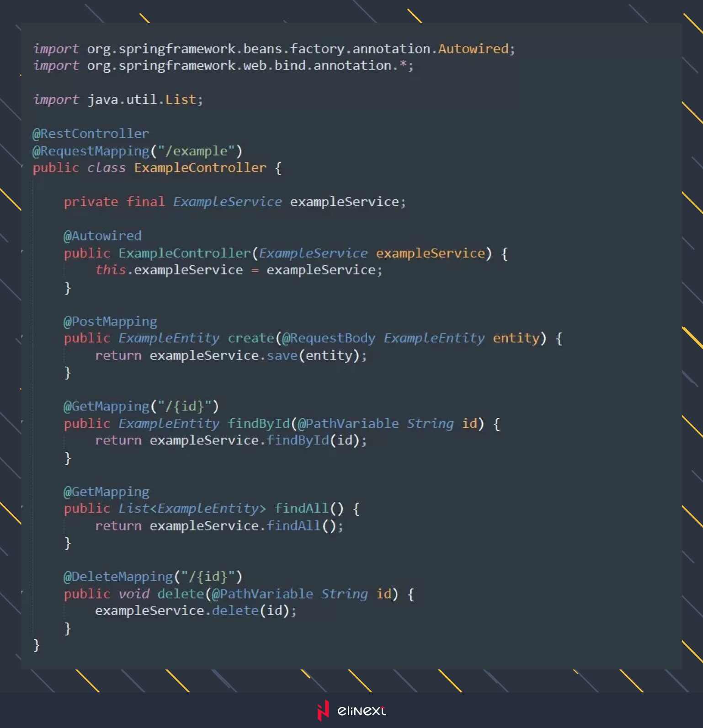Click the @RequestMapping annotation
The width and height of the screenshot is (703, 728).
91,151
